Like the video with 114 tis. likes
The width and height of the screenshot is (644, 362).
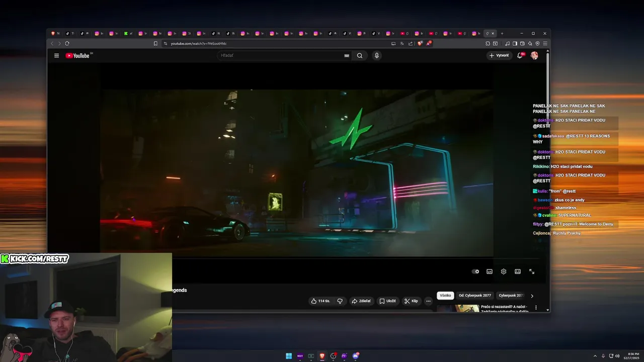(x=320, y=301)
